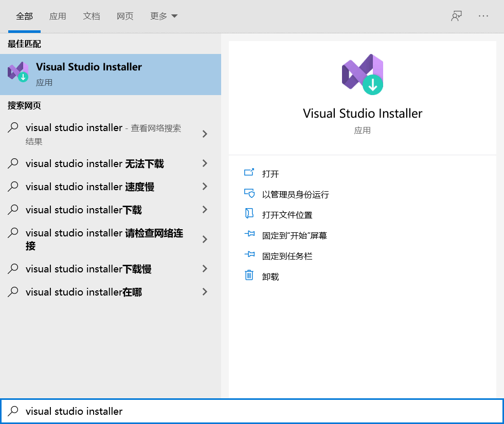Click the search box containing visual studio installer
Screen dimensions: 504x424
pyautogui.click(x=252, y=411)
